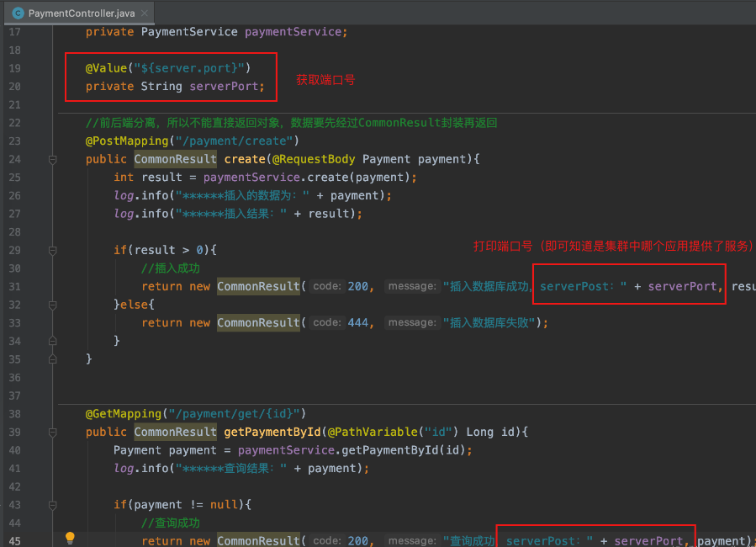Screen dimensions: 756x547
Task: Collapse getPaymentById method at line 39
Action: [x=52, y=433]
